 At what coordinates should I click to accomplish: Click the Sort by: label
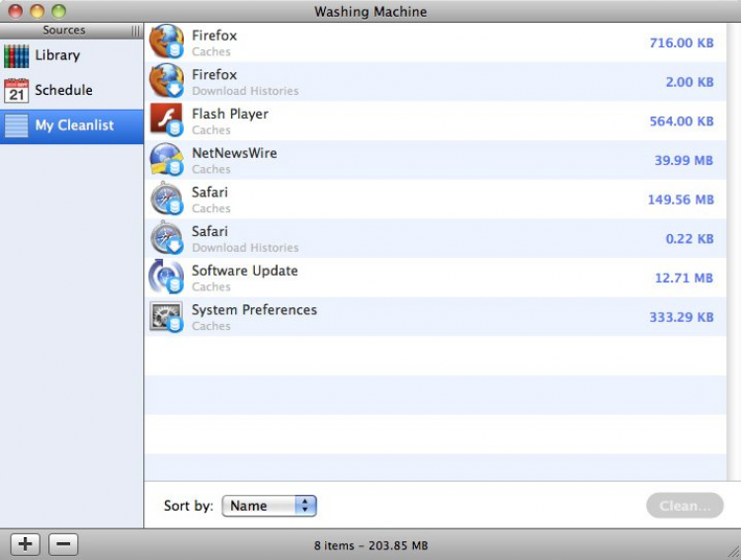pos(189,506)
